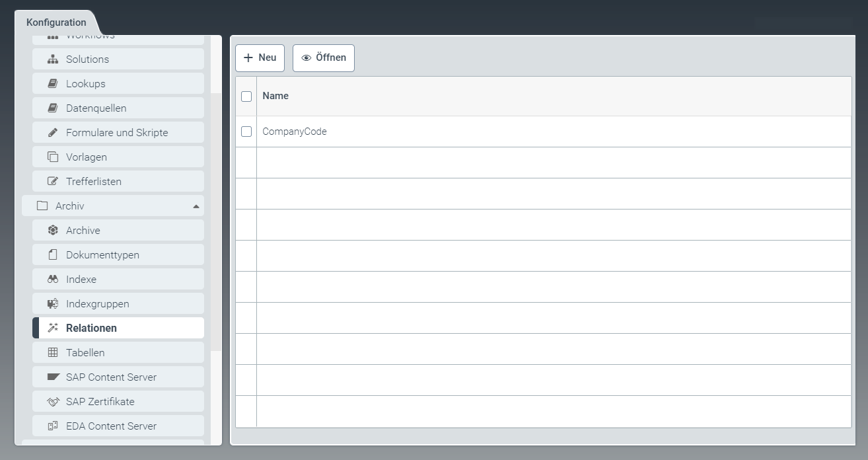The width and height of the screenshot is (868, 460).
Task: Click the Öffnen button
Action: 324,58
